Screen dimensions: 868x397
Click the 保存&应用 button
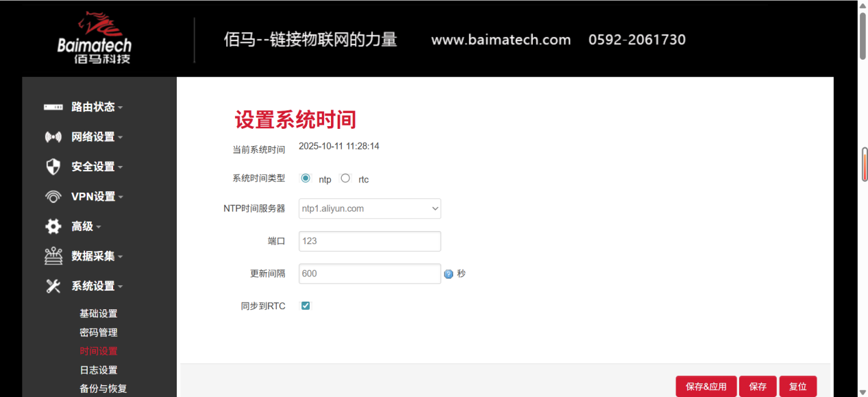pyautogui.click(x=706, y=386)
